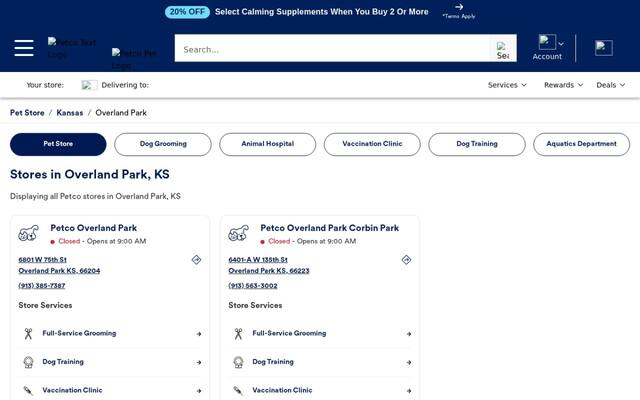
Task: Select the Vaccination Clinic tab
Action: [372, 144]
